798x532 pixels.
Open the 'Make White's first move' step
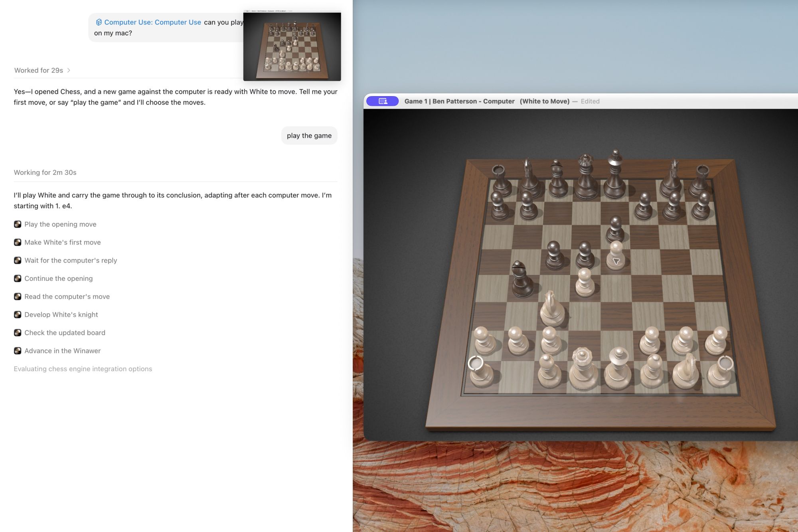coord(63,242)
